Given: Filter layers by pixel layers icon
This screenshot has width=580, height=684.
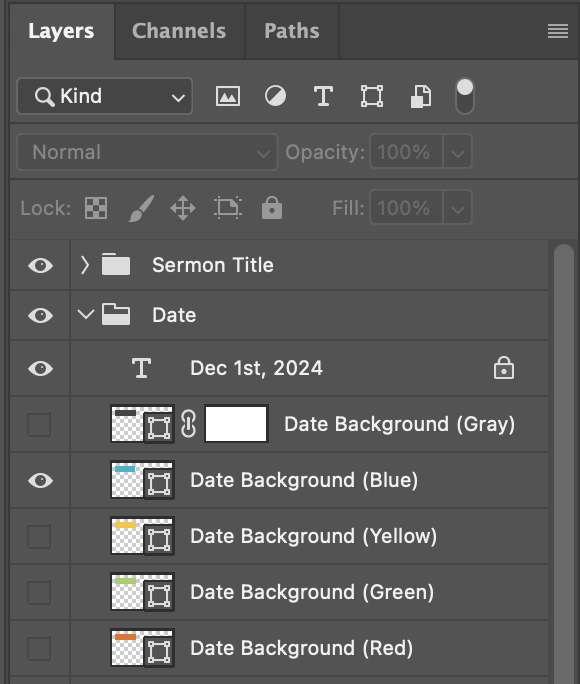Looking at the screenshot, I should pyautogui.click(x=228, y=96).
